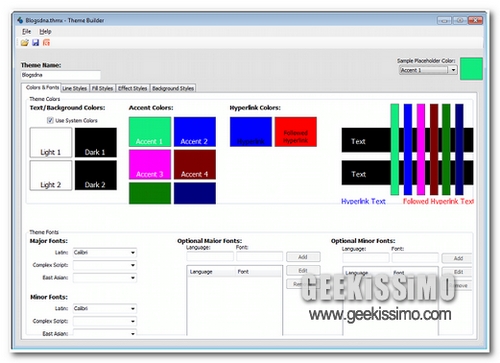
Task: Pick the navy blue accent swatch
Action: pos(195,193)
